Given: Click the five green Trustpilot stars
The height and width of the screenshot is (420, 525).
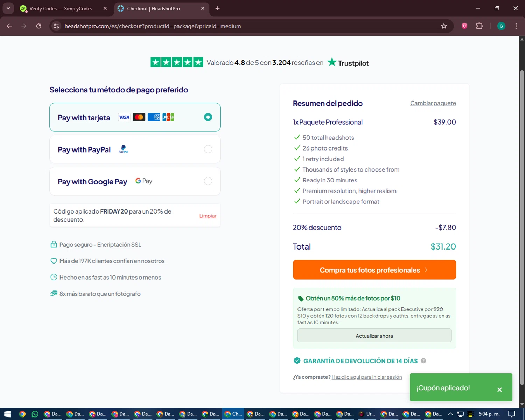Looking at the screenshot, I should point(177,62).
